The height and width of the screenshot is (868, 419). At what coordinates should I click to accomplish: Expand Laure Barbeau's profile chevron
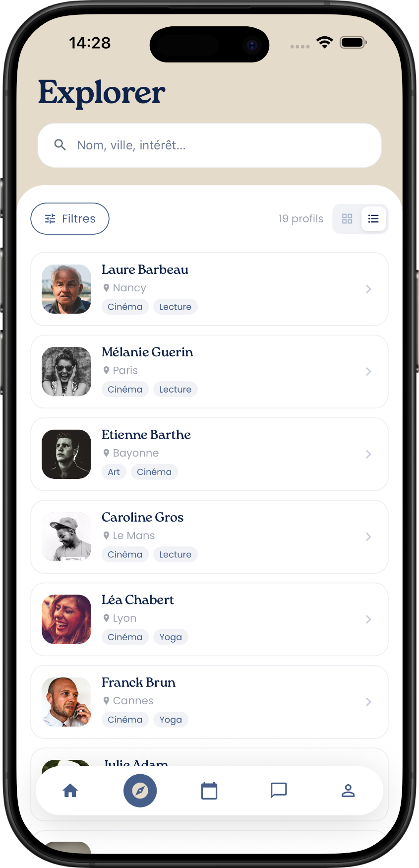coord(368,289)
